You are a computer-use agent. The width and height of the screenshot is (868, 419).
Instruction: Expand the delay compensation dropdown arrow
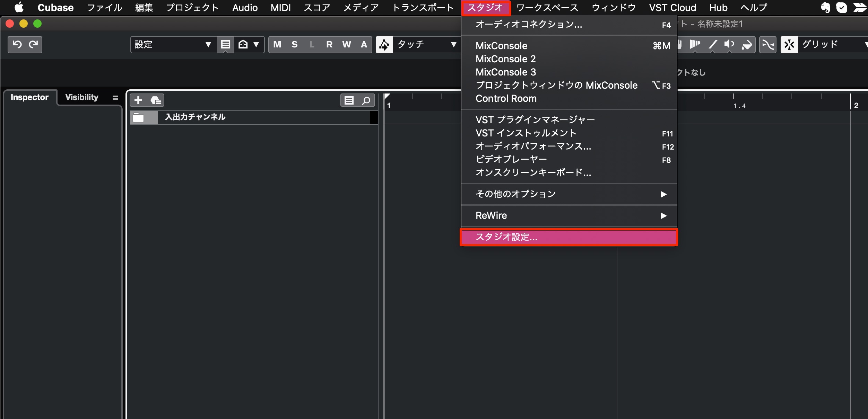point(256,44)
